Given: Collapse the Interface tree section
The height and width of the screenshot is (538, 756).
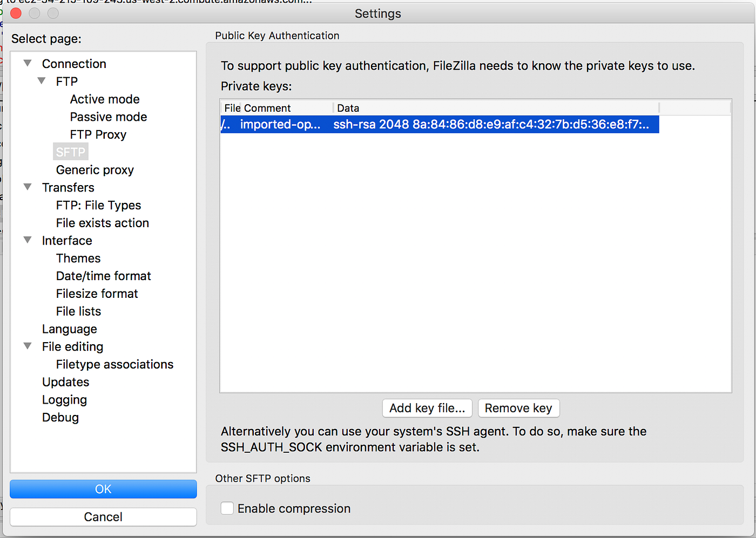Looking at the screenshot, I should [x=28, y=240].
